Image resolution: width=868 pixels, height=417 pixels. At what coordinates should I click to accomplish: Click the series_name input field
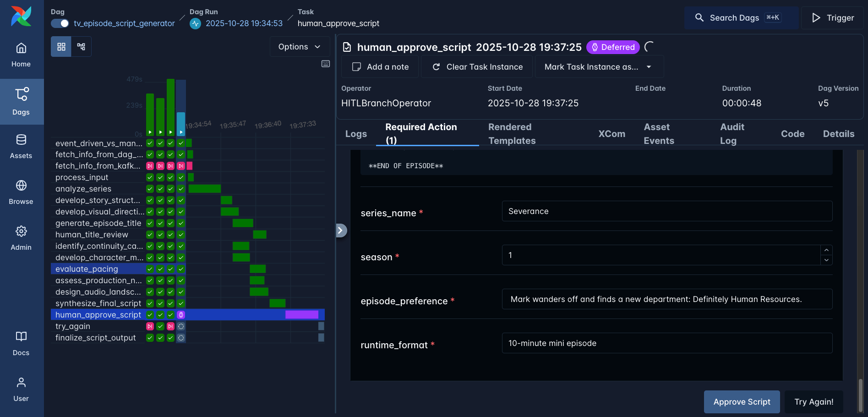(666, 211)
